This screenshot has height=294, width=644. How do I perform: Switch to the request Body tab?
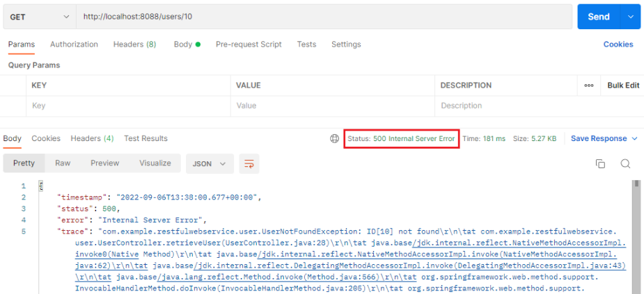pyautogui.click(x=187, y=44)
